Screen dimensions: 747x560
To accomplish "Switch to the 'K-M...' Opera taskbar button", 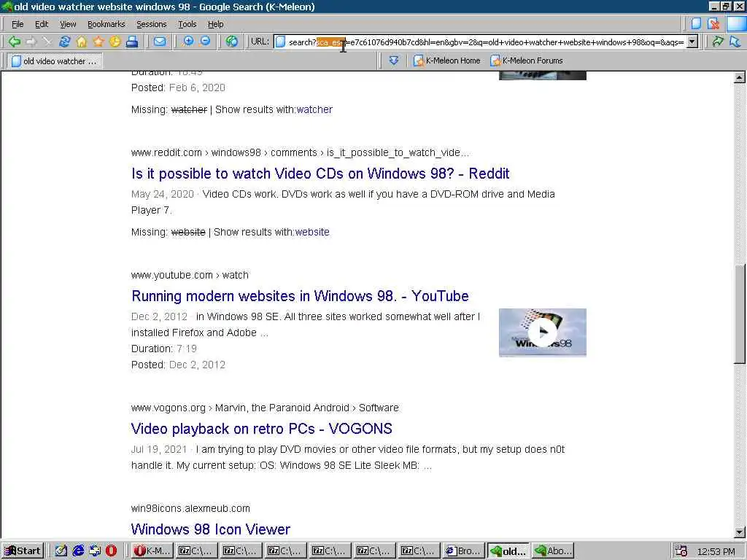I will pos(152,551).
